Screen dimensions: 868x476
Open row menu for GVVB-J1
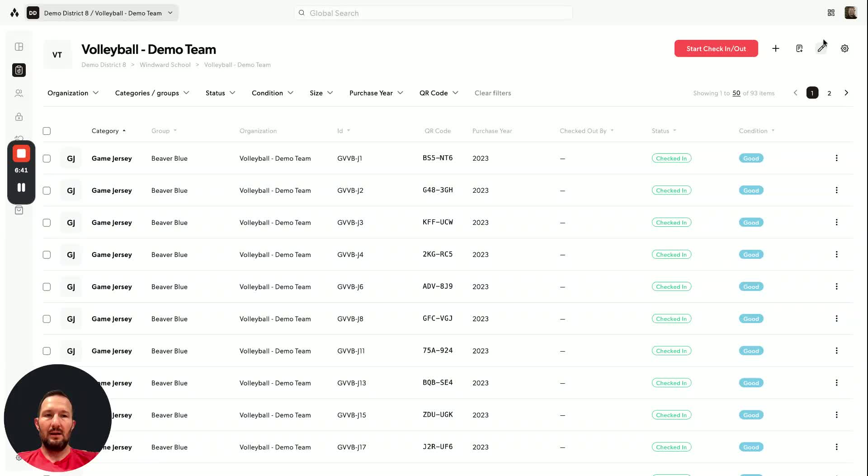tap(836, 158)
